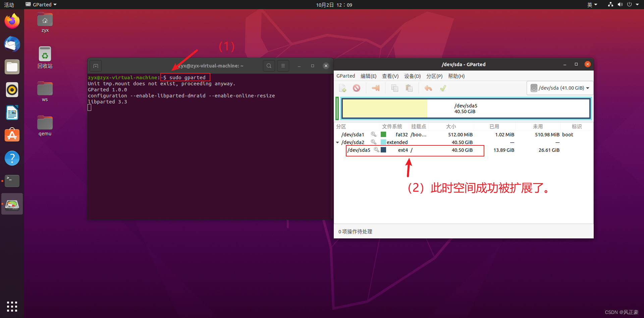Open Thunderbird mail from the dock
644x318 pixels.
(x=12, y=44)
